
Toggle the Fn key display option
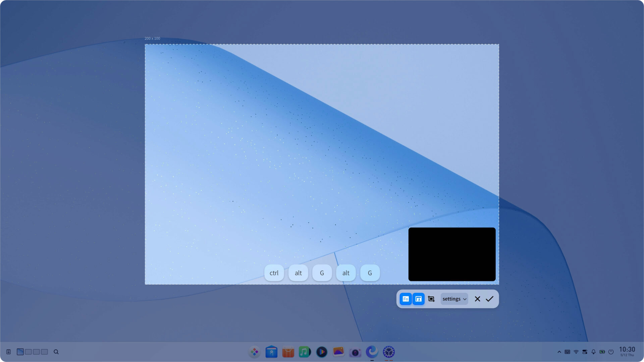point(406,299)
